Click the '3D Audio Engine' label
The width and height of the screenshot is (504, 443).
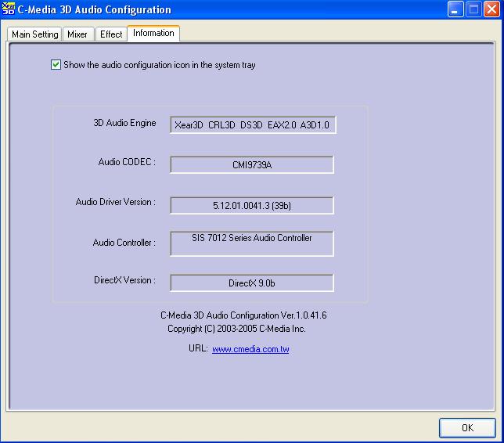124,123
